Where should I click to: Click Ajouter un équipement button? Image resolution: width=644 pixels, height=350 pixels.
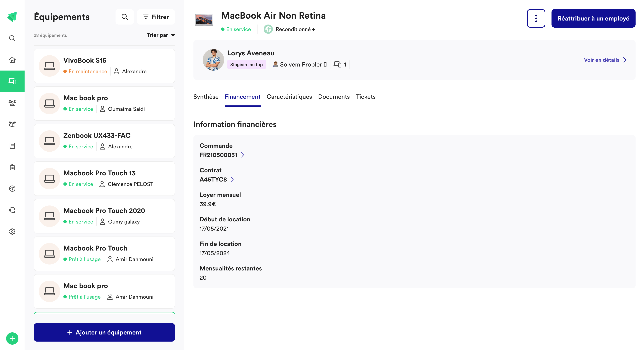[104, 332]
